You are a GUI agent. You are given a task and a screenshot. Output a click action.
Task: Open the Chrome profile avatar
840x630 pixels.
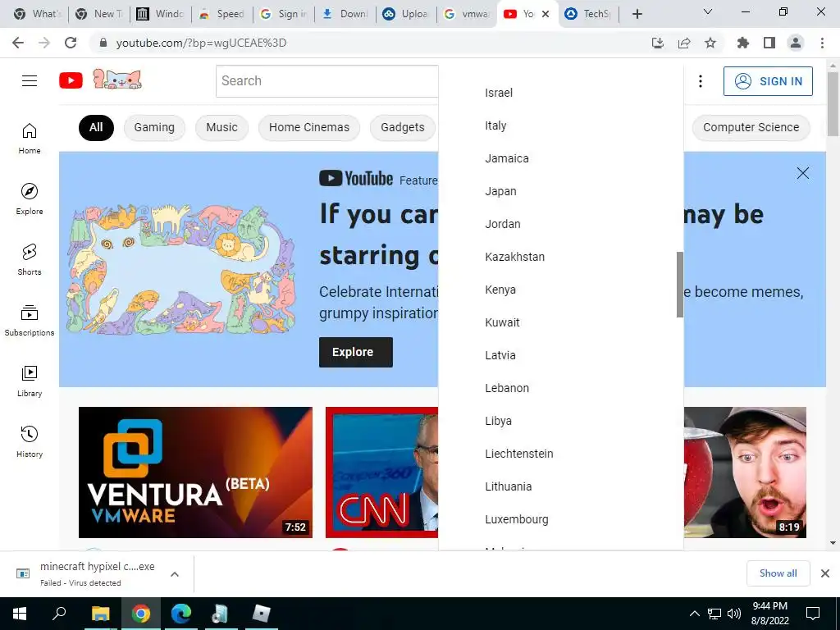point(796,43)
